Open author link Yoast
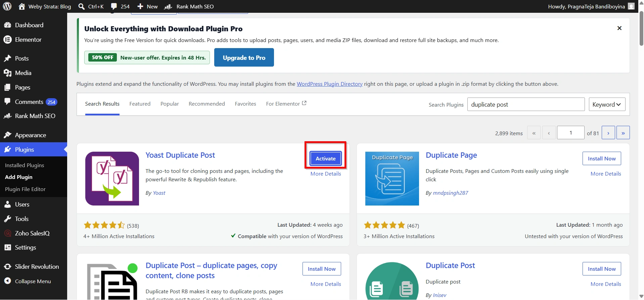 pyautogui.click(x=159, y=193)
